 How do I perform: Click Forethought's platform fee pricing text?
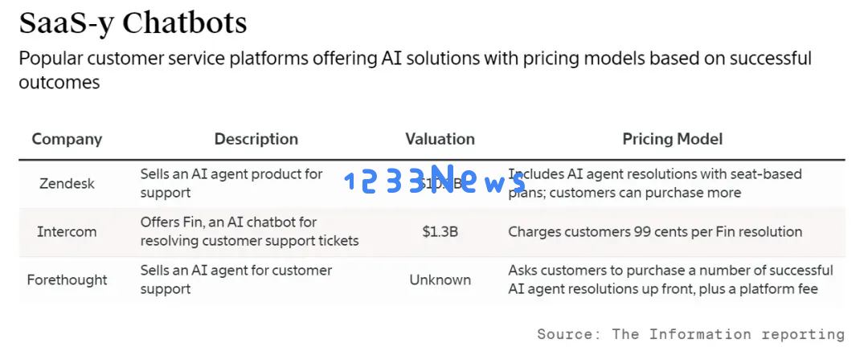click(x=670, y=280)
